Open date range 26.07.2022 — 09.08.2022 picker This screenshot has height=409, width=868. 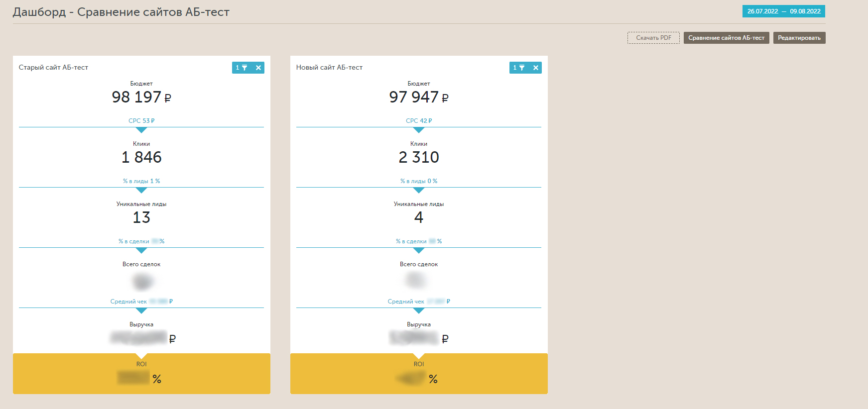tap(784, 11)
